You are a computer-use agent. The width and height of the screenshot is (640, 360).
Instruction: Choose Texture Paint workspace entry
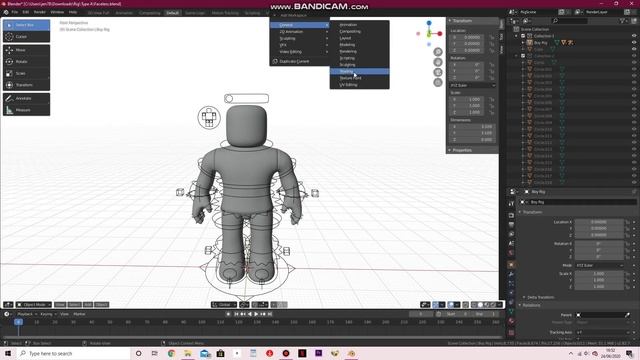click(360, 78)
